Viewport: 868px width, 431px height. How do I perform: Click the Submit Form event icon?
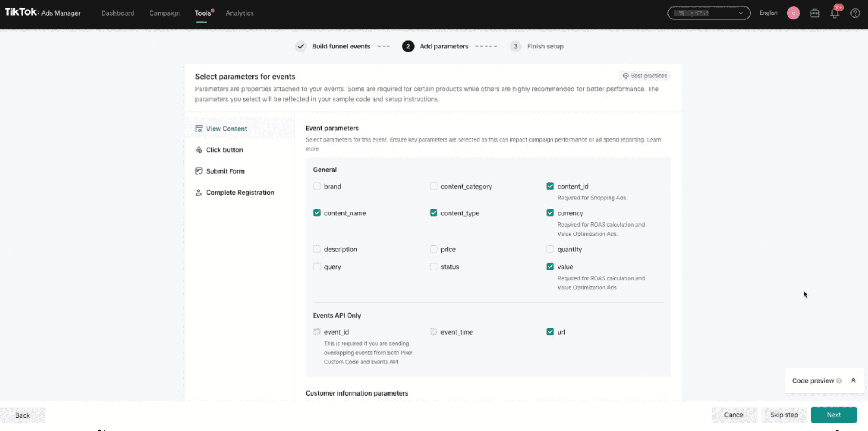199,171
